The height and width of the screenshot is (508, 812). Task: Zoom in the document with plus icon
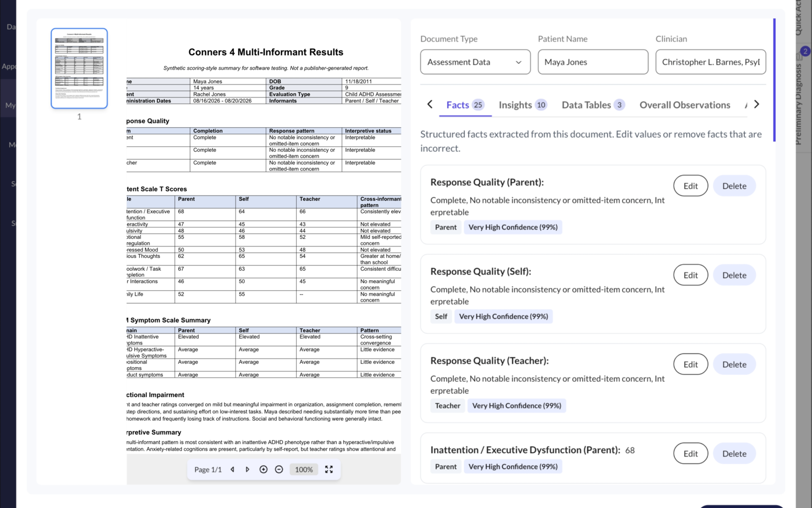coord(263,470)
